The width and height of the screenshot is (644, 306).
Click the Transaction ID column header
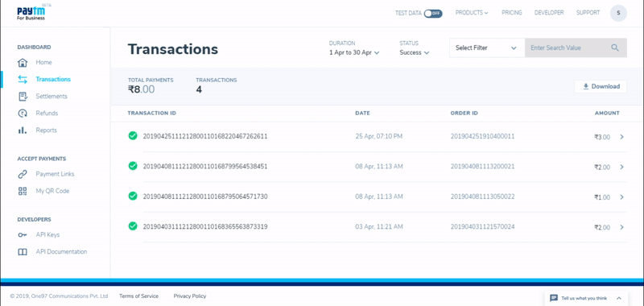(x=152, y=113)
